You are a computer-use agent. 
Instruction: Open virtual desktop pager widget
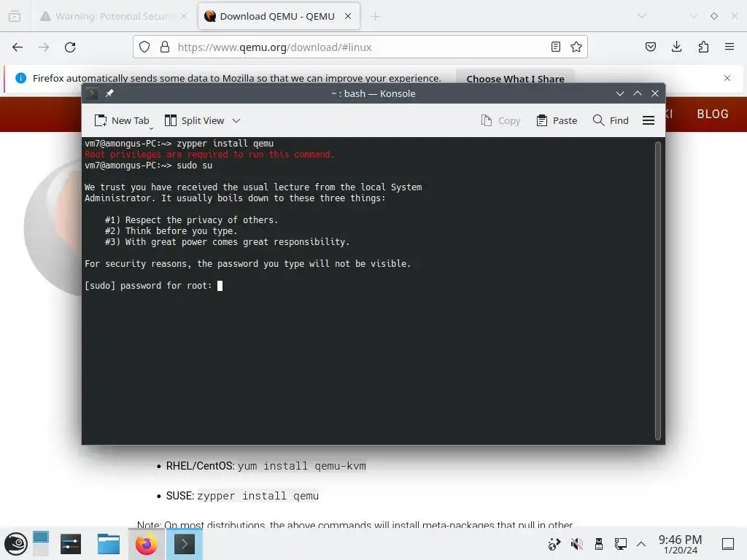point(41,544)
